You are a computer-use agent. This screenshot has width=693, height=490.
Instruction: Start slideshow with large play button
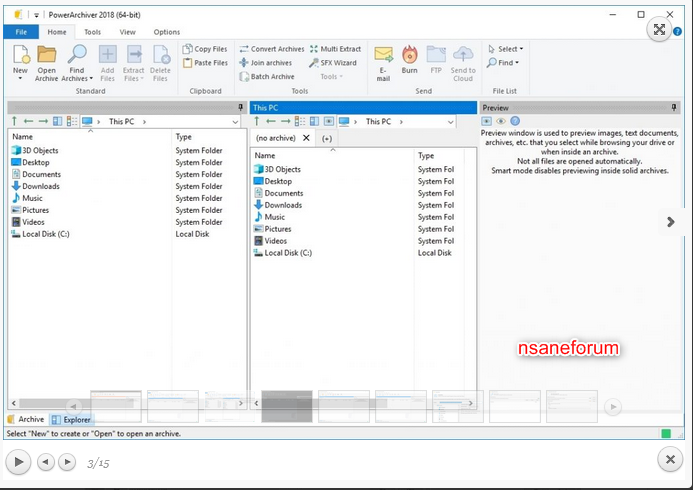point(18,462)
